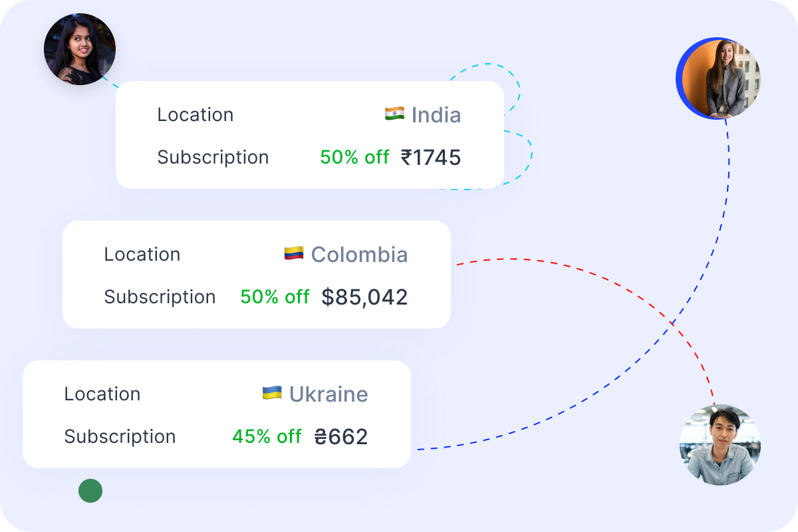The image size is (798, 532).
Task: Select the woman's photo with blue ring
Action: click(720, 78)
